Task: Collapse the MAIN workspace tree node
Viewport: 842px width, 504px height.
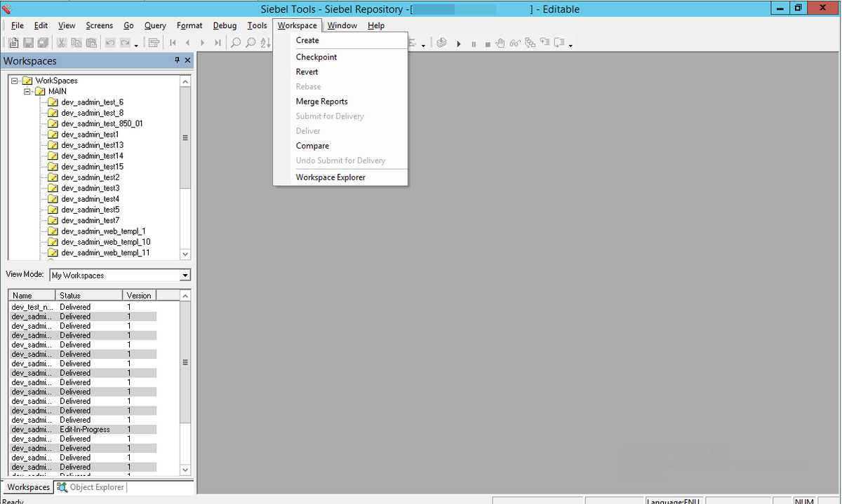Action: coord(27,91)
